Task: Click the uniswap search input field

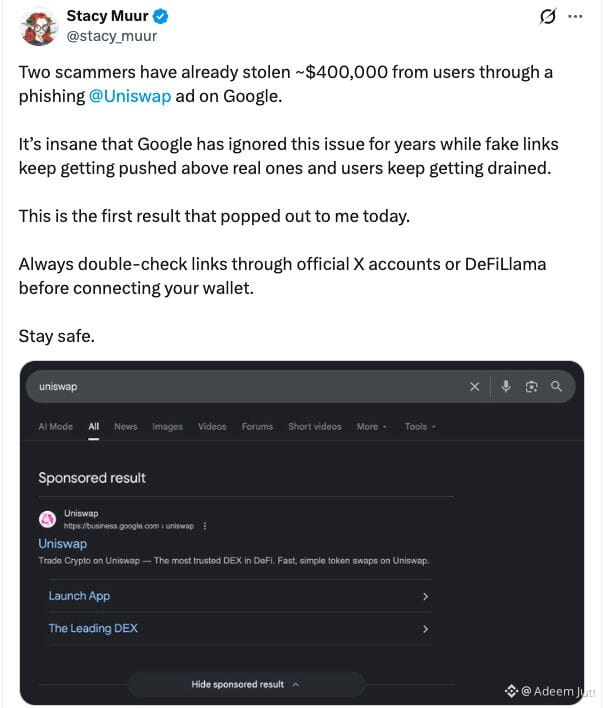Action: pos(251,387)
